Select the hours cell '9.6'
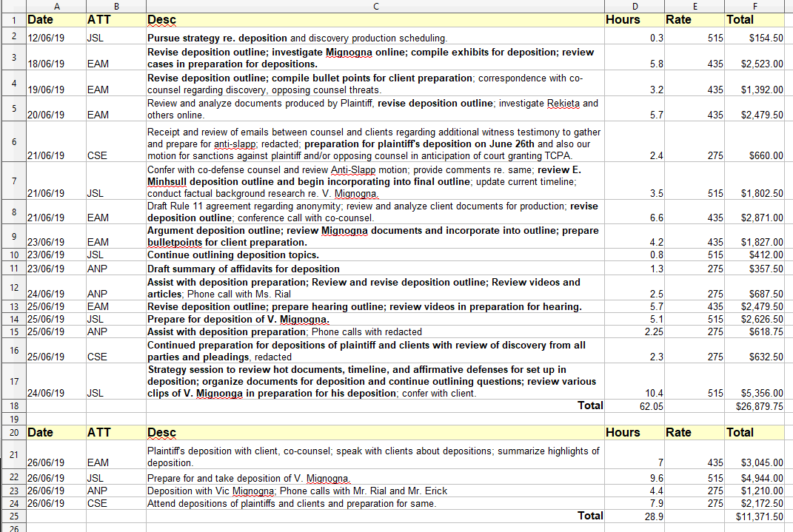The image size is (793, 532). 635,478
